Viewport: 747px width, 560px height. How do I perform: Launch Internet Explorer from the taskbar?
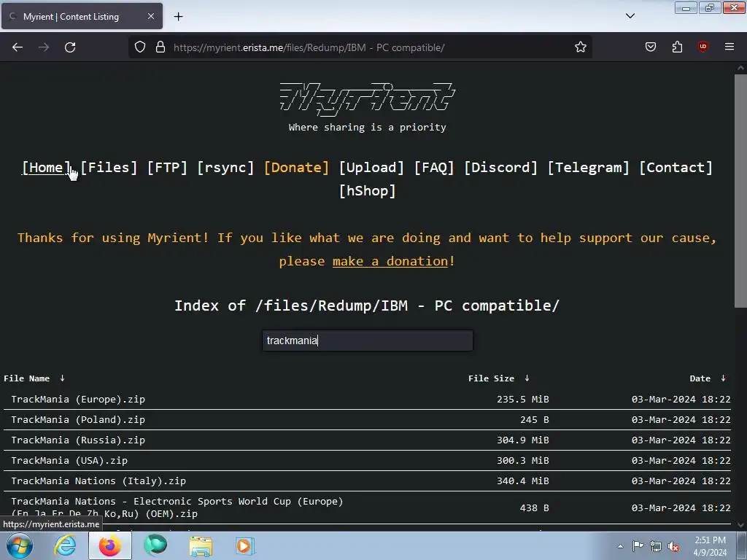click(x=65, y=545)
